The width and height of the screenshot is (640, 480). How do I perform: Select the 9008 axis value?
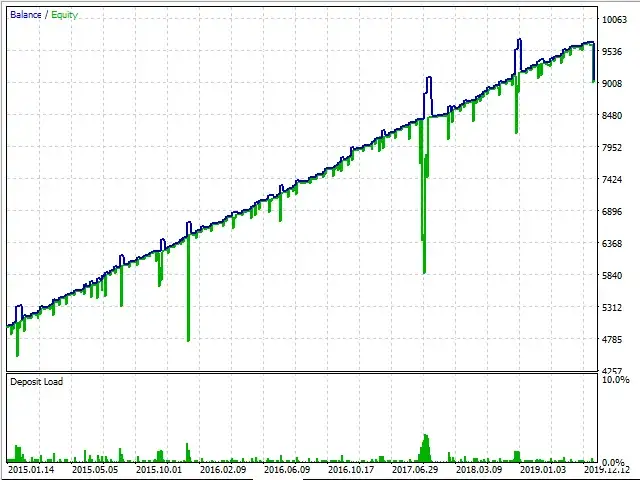[x=612, y=83]
